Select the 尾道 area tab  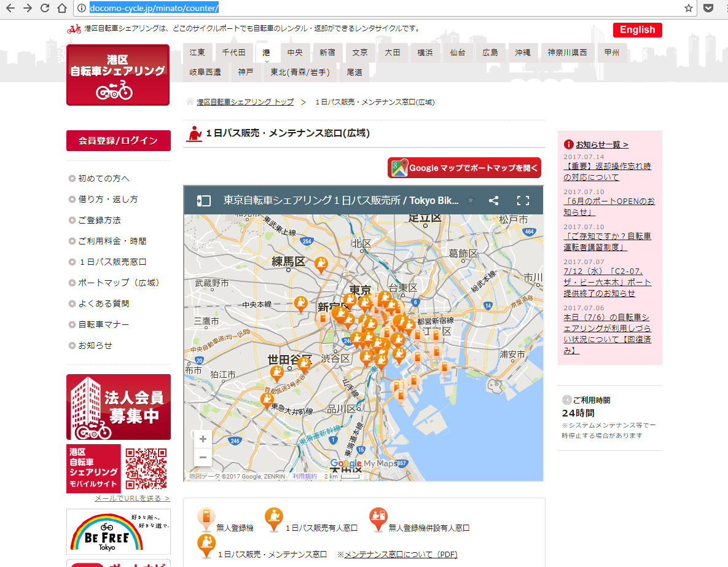click(354, 72)
